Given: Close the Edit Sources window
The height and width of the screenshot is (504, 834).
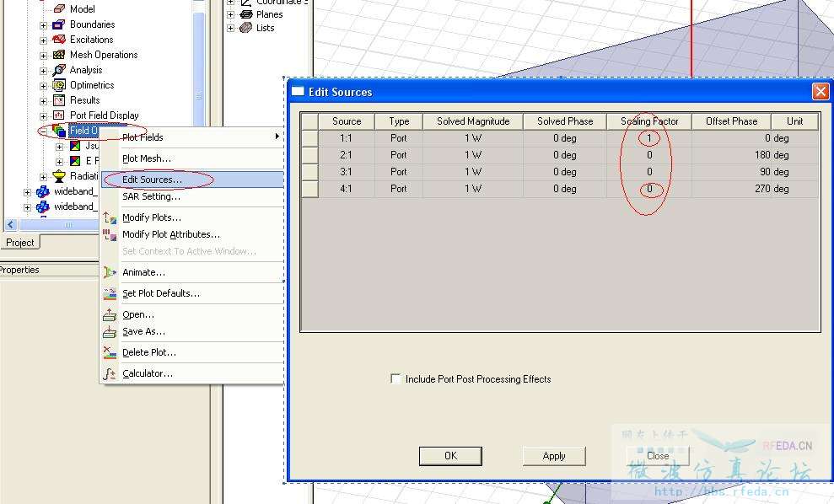Looking at the screenshot, I should [x=821, y=92].
